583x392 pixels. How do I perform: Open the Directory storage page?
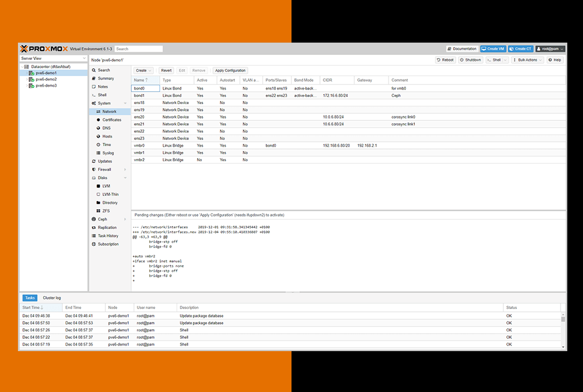110,203
